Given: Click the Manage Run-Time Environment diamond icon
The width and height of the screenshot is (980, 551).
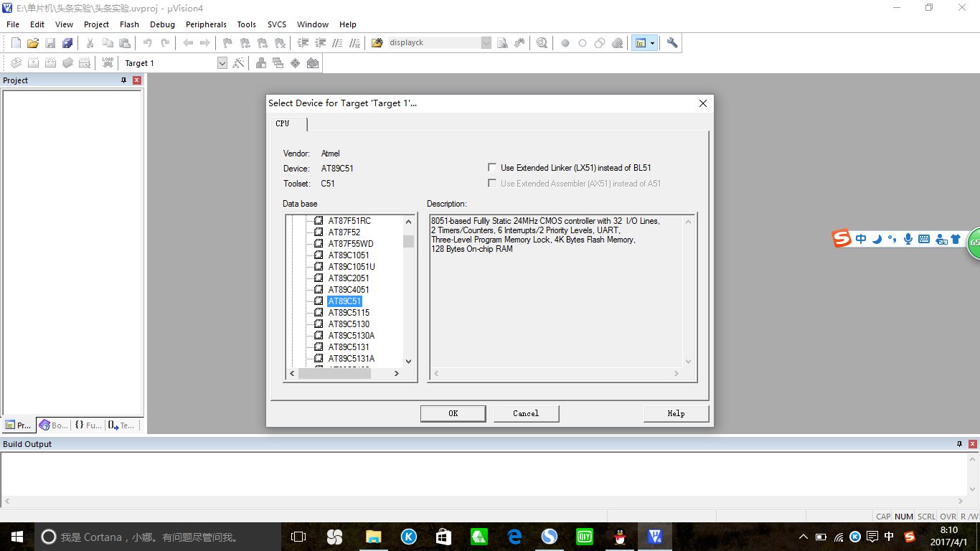Looking at the screenshot, I should click(296, 63).
